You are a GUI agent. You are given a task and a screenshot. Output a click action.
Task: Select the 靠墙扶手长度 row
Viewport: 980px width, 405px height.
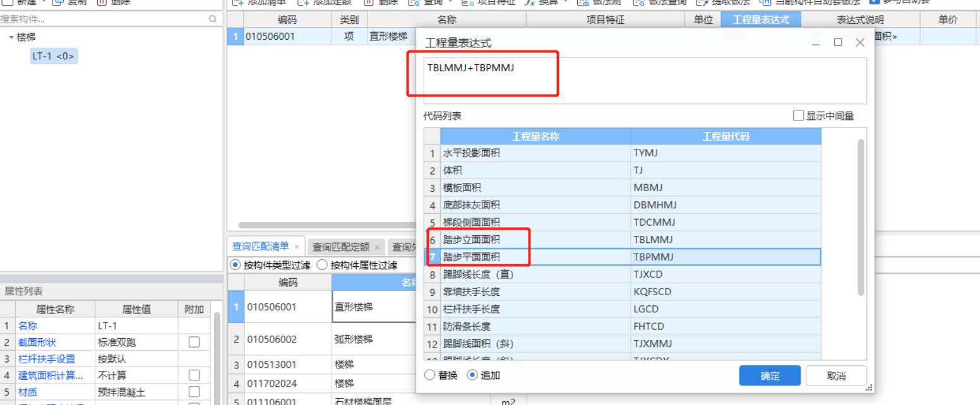pyautogui.click(x=622, y=291)
